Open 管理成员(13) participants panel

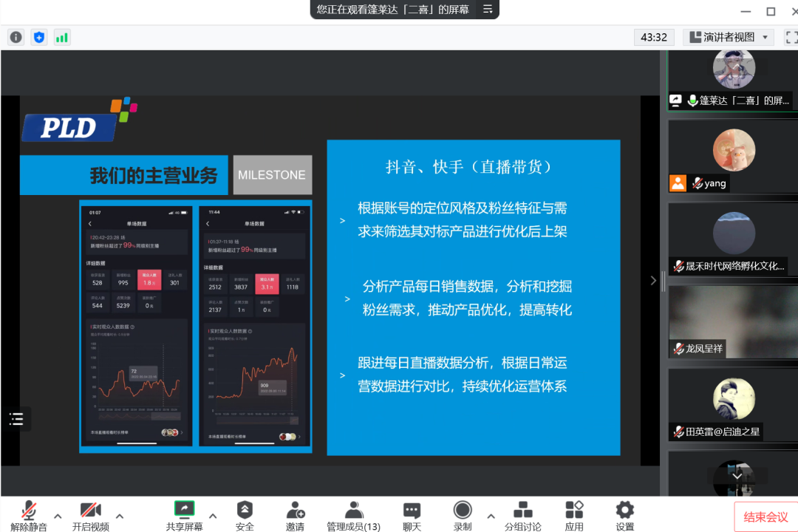[x=354, y=516]
